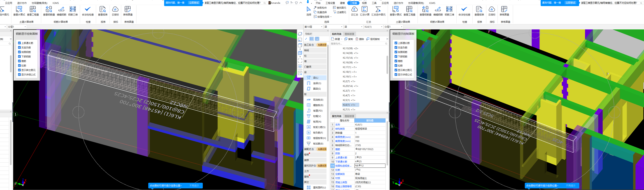Open 查看工程量 in the right window
The image size is (644, 190).
(x=409, y=11)
